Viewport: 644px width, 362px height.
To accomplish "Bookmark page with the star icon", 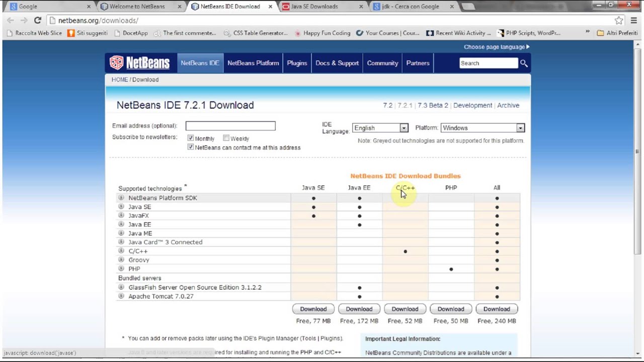I will pyautogui.click(x=619, y=21).
